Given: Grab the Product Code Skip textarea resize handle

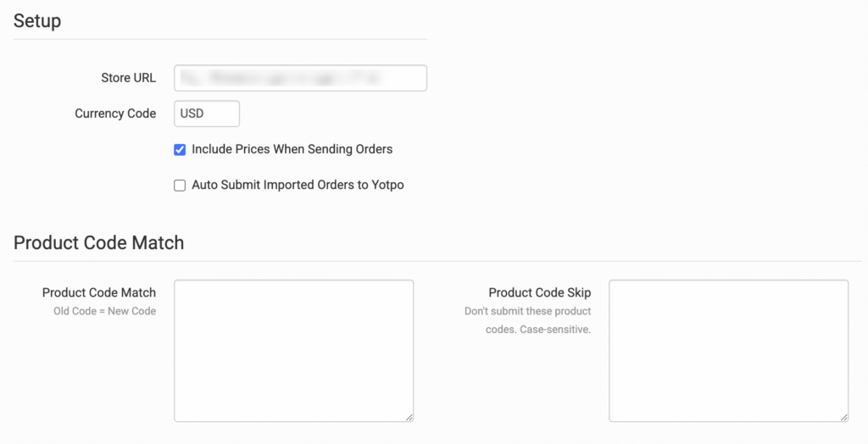Looking at the screenshot, I should tap(843, 417).
